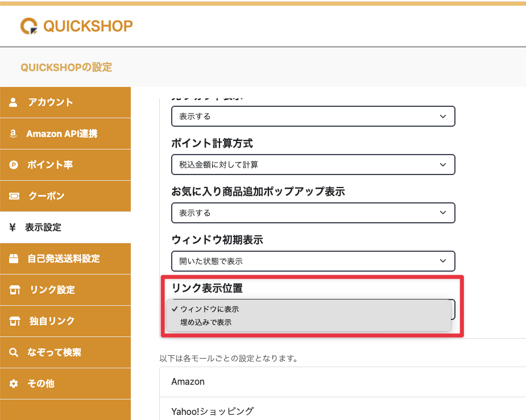
Task: Click the ポイント率 P icon
Action: pos(14,165)
